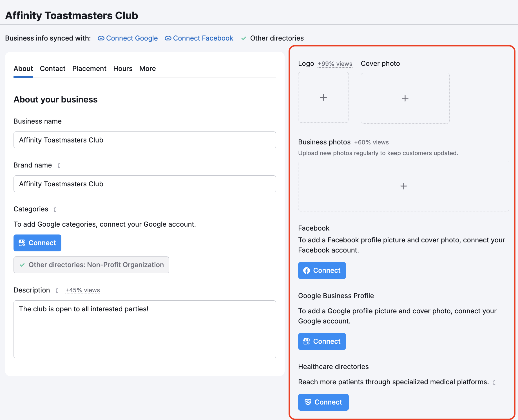518x420 pixels.
Task: Expand Other directories: Non-Profit Organization entry
Action: (91, 265)
